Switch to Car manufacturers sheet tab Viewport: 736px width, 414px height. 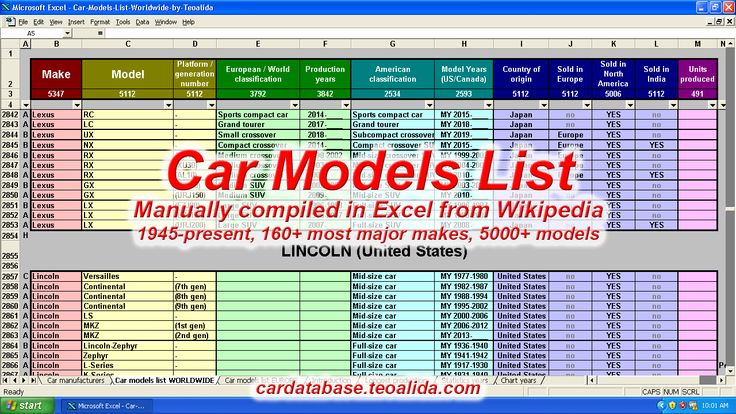pyautogui.click(x=75, y=380)
